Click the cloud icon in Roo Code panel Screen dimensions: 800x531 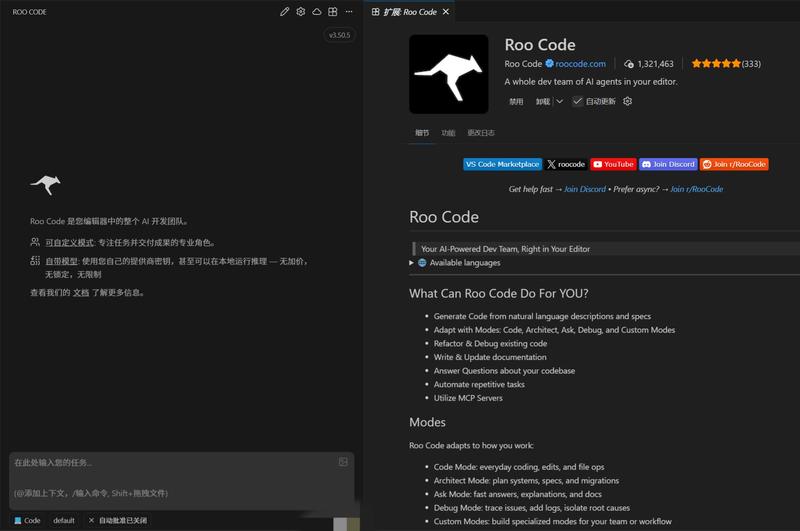(317, 11)
